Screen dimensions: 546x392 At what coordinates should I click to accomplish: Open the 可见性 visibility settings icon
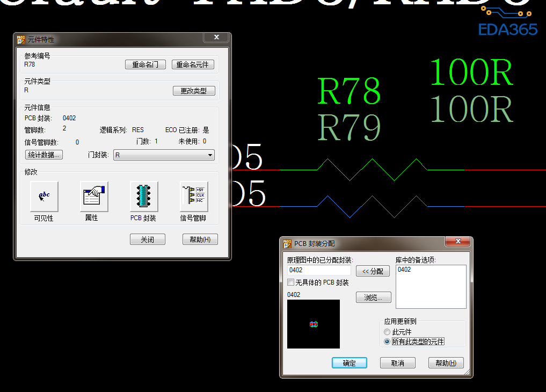pos(44,197)
